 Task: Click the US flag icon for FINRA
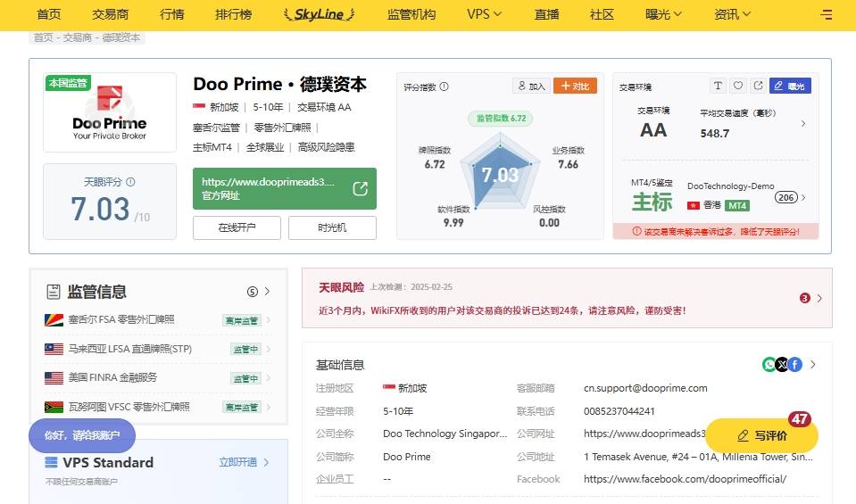[x=54, y=378]
